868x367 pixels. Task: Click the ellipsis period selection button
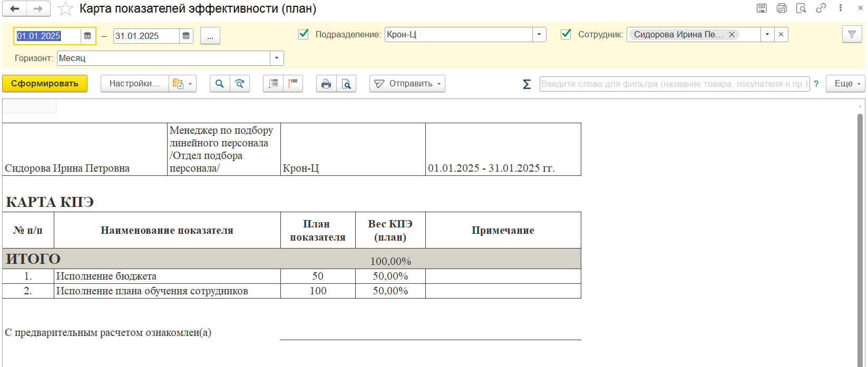(x=210, y=36)
